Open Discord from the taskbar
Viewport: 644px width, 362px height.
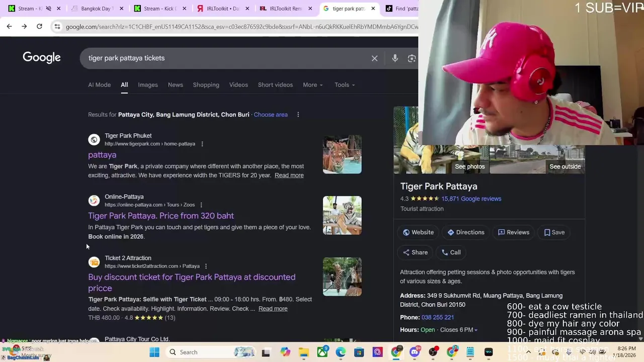415,352
